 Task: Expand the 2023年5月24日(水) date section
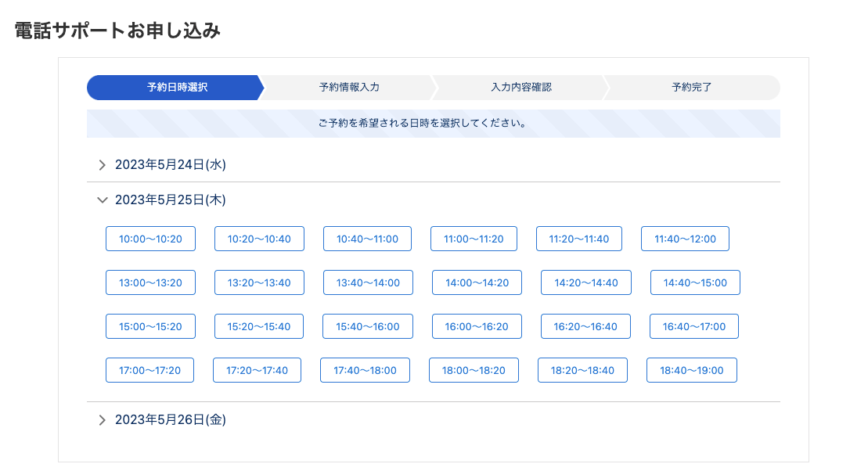click(x=434, y=165)
